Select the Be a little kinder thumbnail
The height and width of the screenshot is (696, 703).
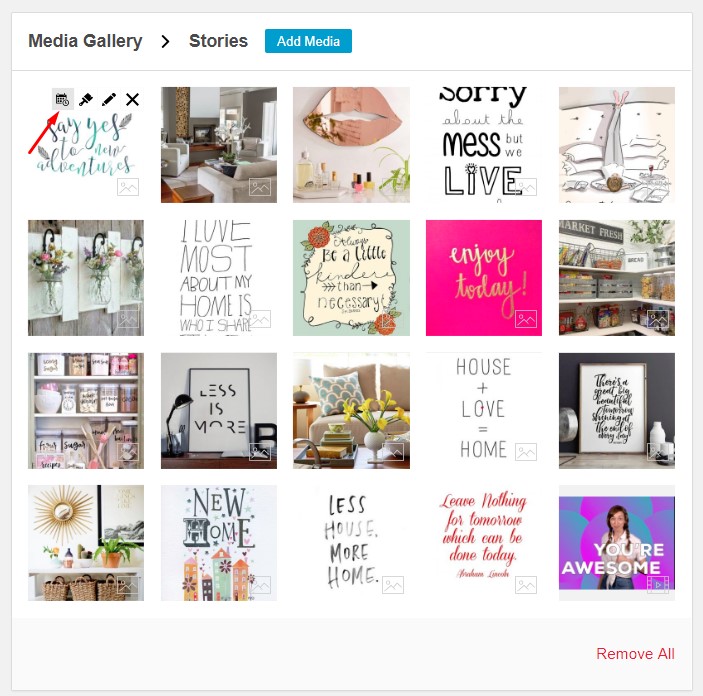[x=351, y=278]
